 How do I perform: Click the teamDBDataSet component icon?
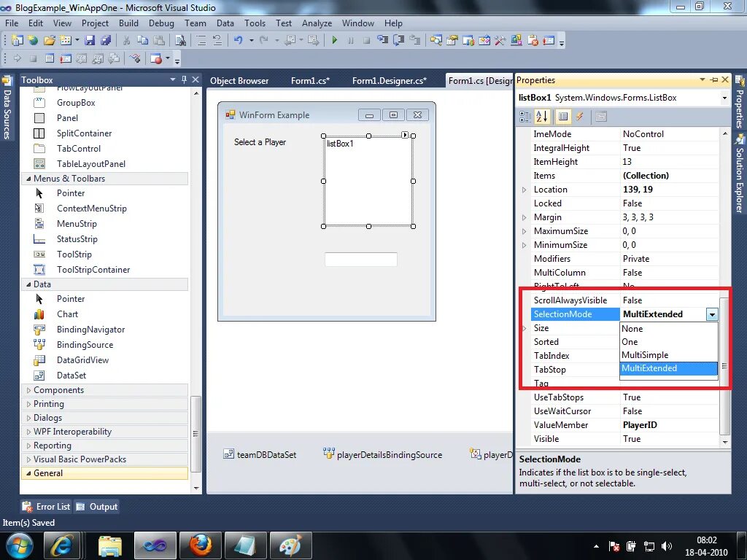coord(228,454)
